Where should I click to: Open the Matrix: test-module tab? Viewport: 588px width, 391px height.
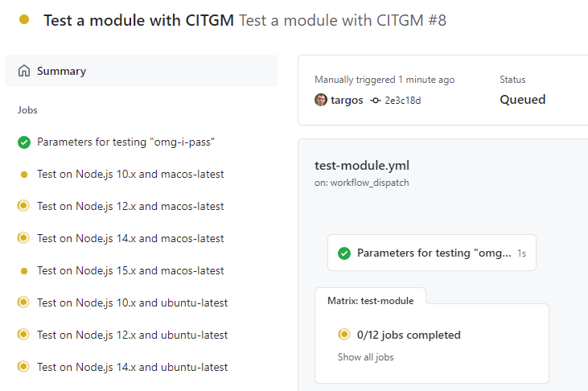coord(370,301)
